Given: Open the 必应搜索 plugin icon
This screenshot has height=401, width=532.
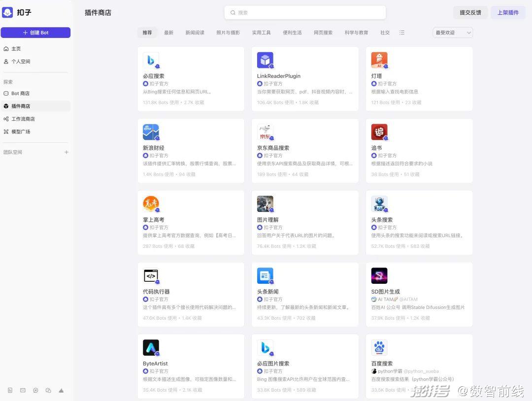Looking at the screenshot, I should (x=151, y=60).
